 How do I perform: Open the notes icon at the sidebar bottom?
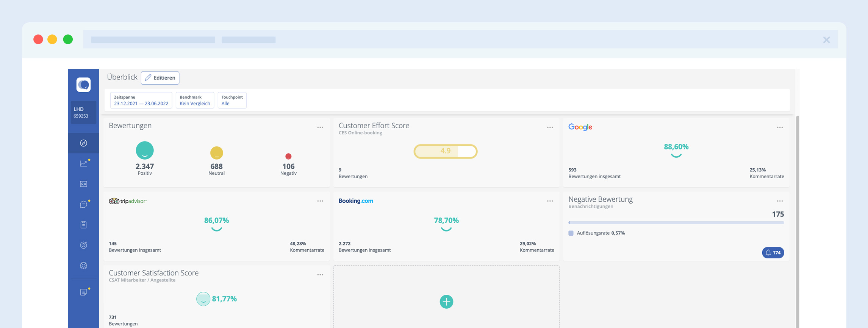83,292
